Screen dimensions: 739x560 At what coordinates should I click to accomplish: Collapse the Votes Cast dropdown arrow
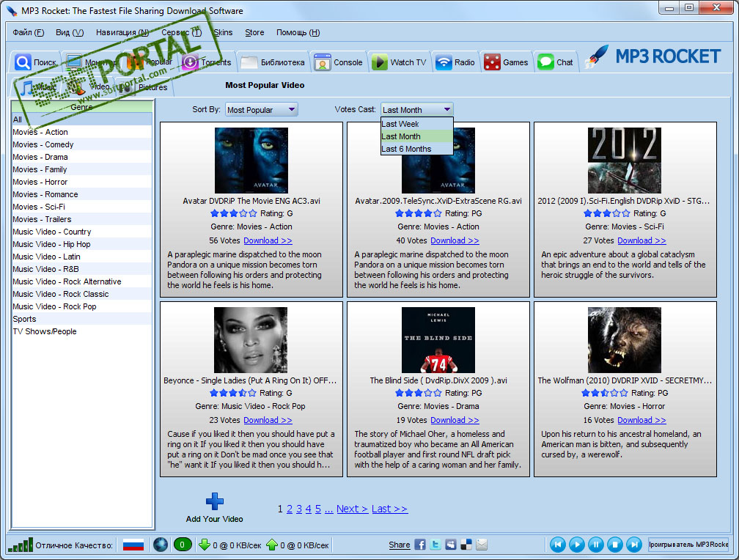coord(446,110)
